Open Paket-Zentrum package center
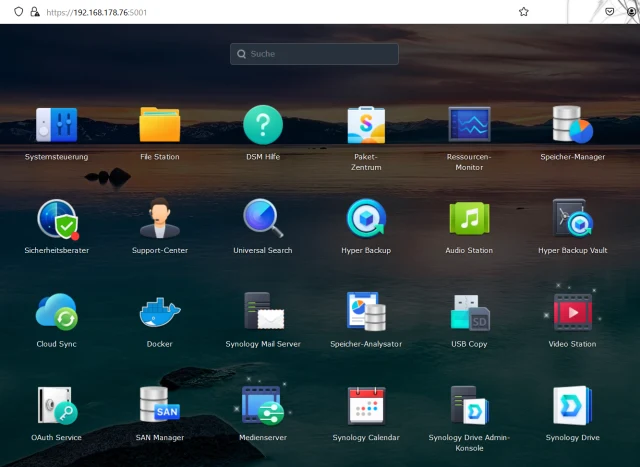This screenshot has height=467, width=640. [366, 126]
